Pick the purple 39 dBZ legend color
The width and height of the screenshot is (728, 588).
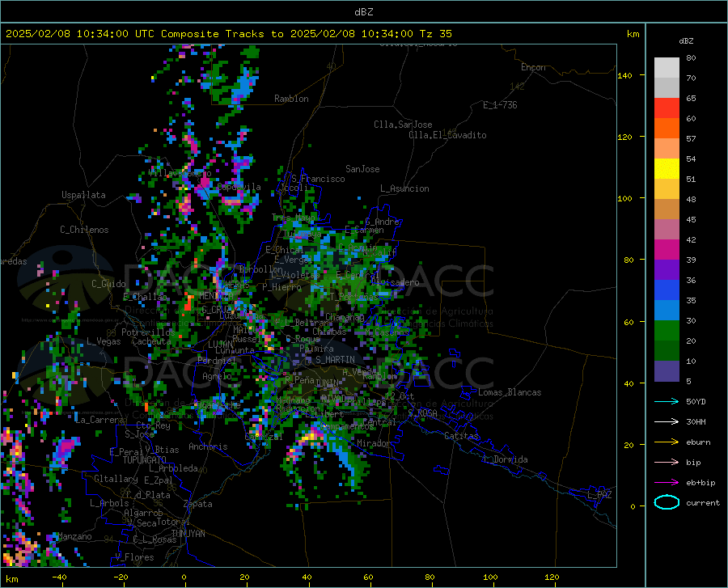667,270
